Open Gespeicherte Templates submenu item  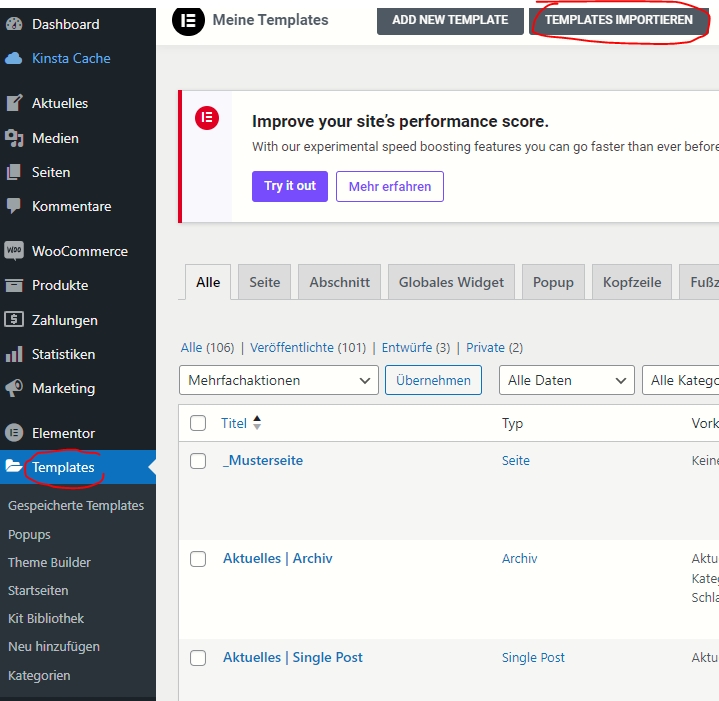click(76, 505)
